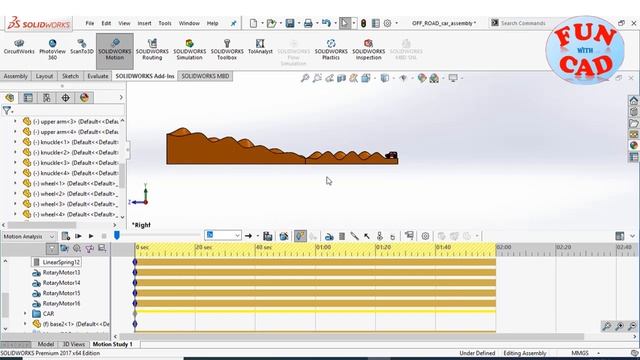The width and height of the screenshot is (640, 360).
Task: Click the Undo icon
Action: [326, 23]
